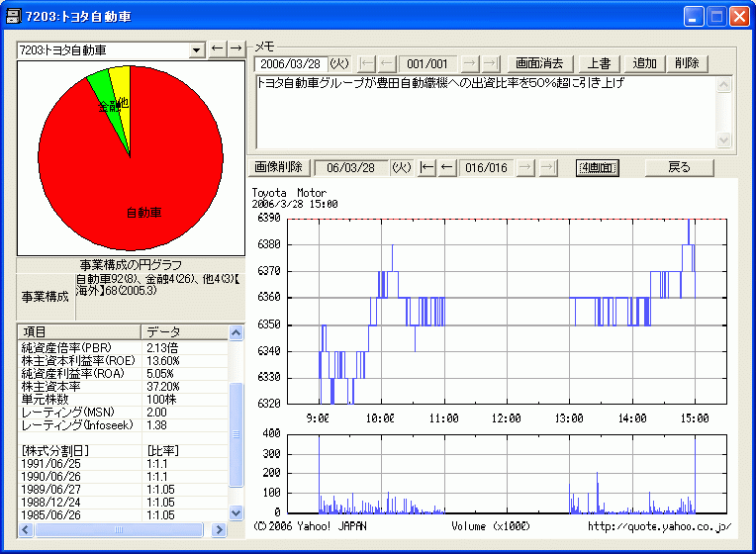
Task: Click the memo date field 2006/03/28
Action: [291, 63]
